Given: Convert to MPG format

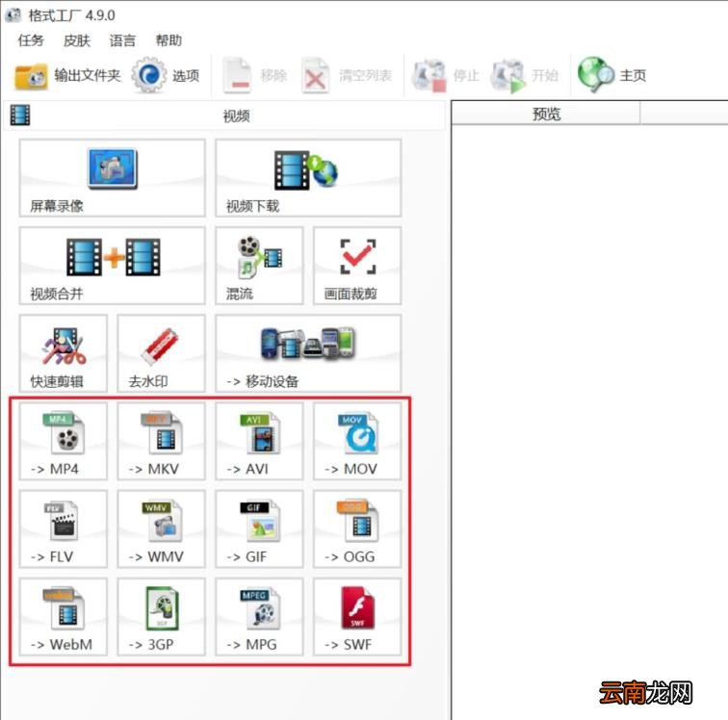Looking at the screenshot, I should 259,616.
